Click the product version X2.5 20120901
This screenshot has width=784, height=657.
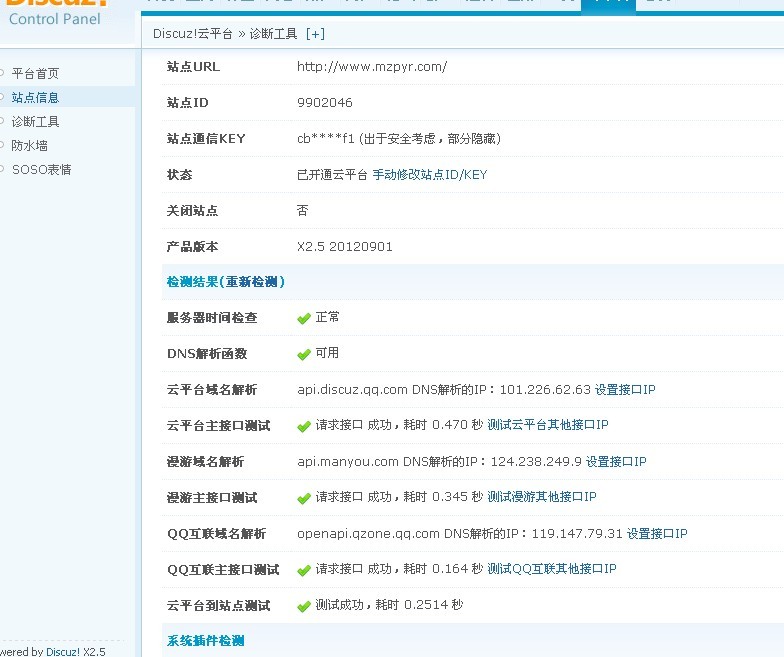[x=344, y=246]
